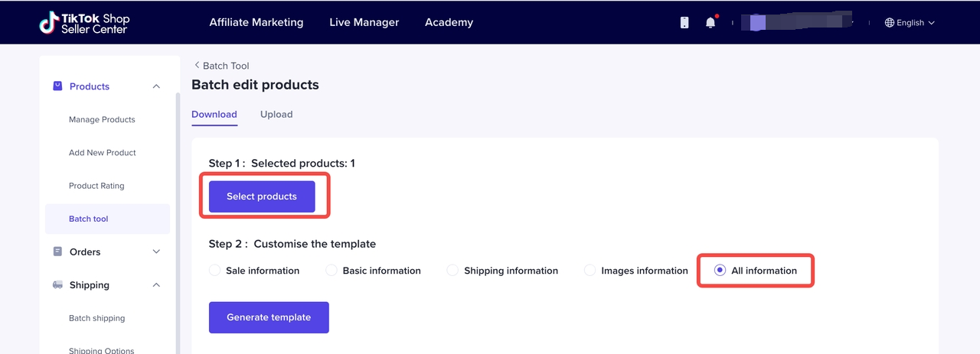Open Affiliate Marketing in top menu

(256, 22)
